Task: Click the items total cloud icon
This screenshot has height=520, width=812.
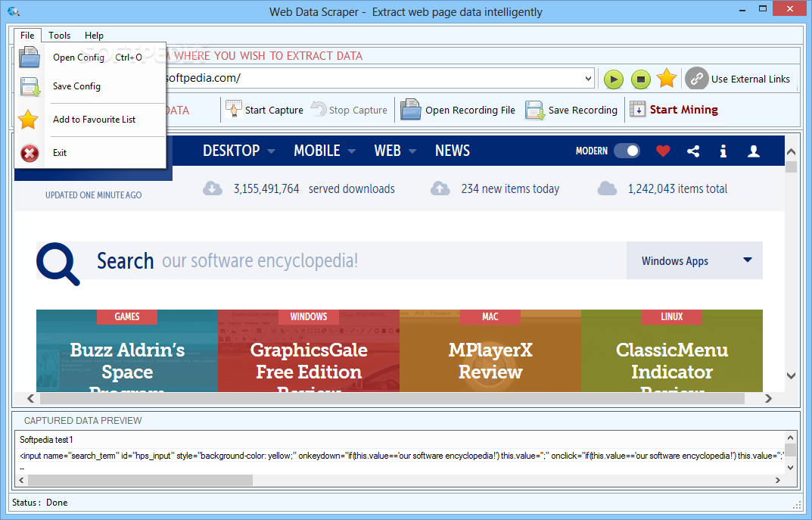Action: (607, 188)
